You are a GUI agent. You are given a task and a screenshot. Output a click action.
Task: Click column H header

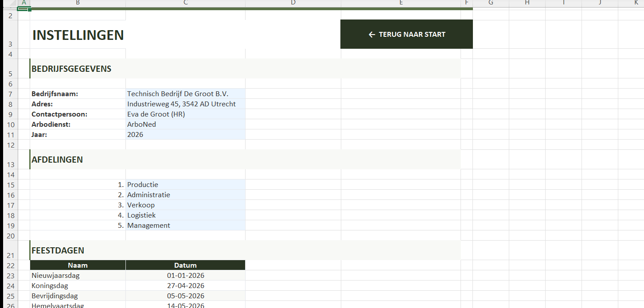[x=527, y=3]
